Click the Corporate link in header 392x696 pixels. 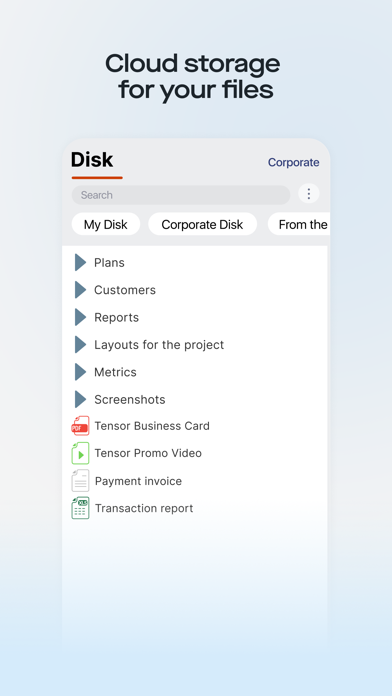(293, 162)
